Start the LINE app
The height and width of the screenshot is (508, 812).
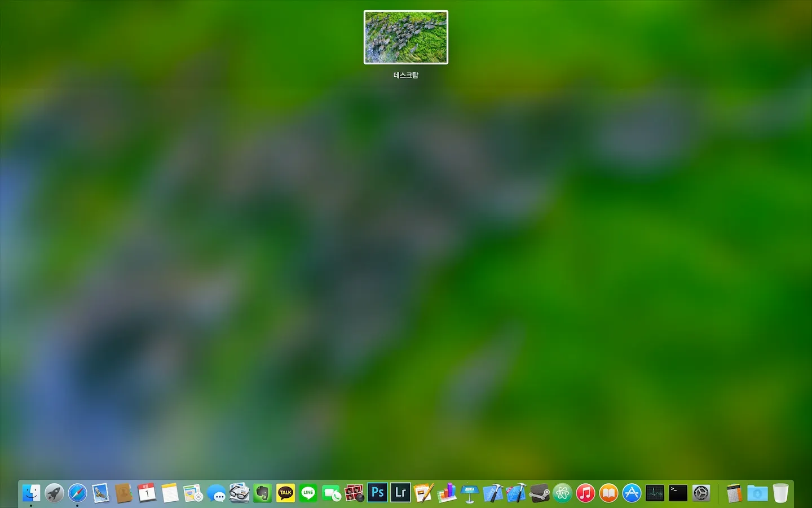point(308,493)
